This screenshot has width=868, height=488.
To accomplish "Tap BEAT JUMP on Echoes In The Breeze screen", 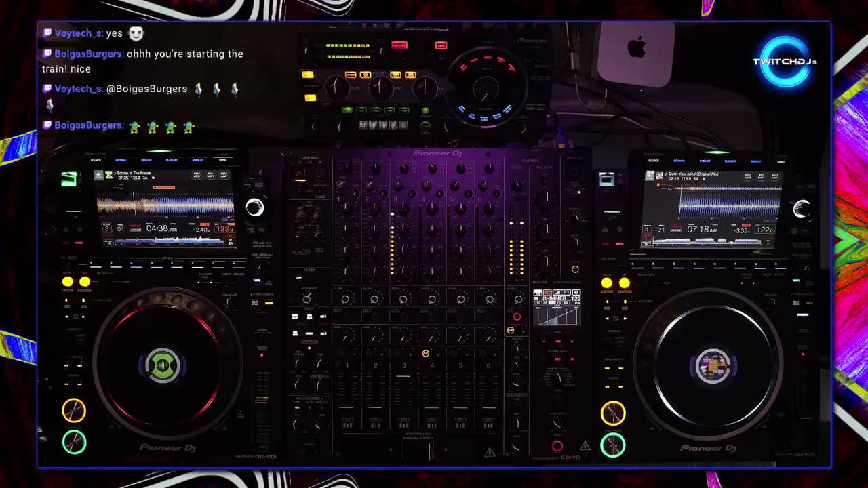I will point(223,176).
